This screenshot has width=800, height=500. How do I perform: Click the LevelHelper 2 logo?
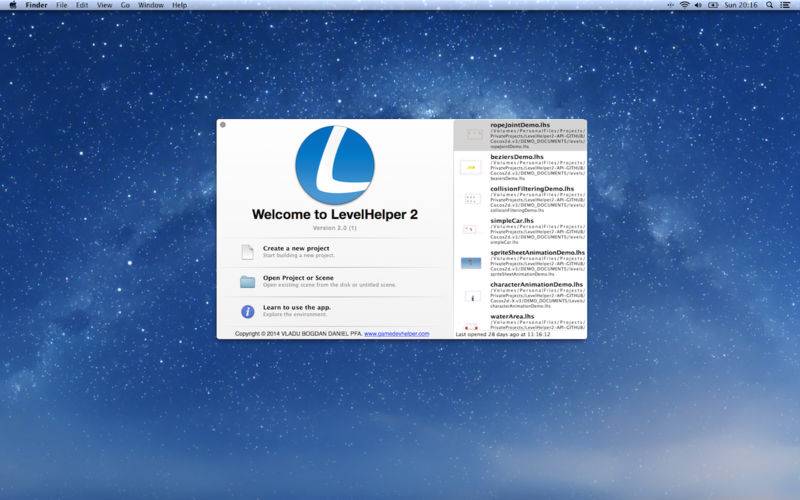[335, 165]
